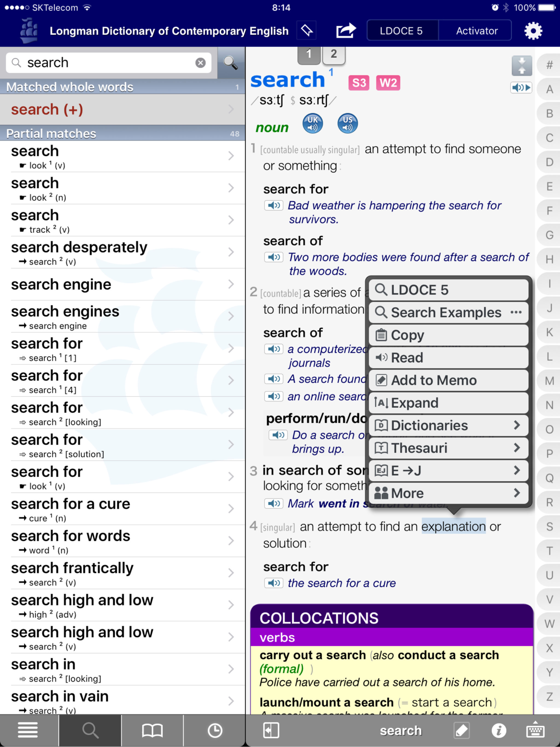The width and height of the screenshot is (560, 747).
Task: Tap the info icon in the bottom toolbar
Action: click(500, 730)
